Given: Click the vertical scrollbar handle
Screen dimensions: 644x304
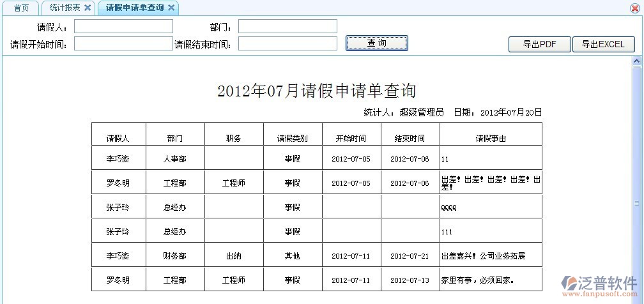Looking at the screenshot, I should tap(636, 203).
